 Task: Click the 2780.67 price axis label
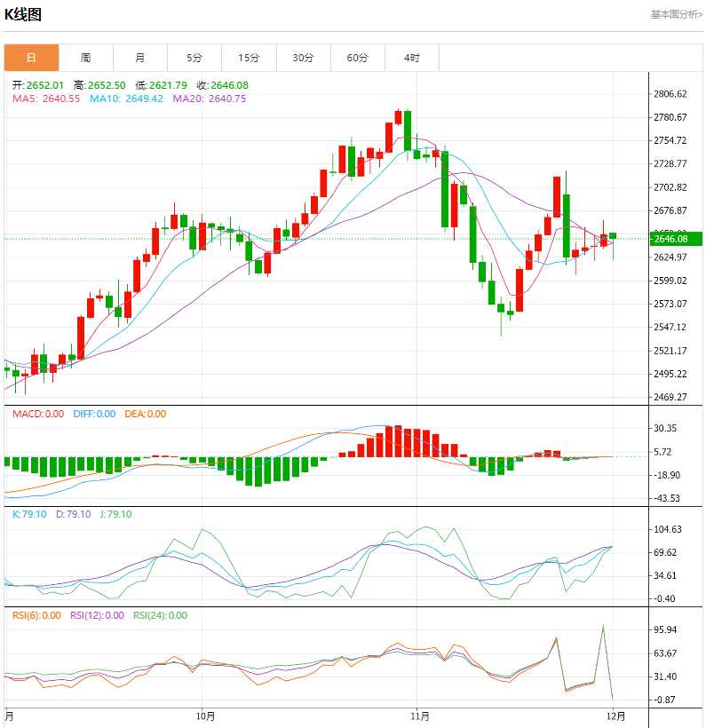pyautogui.click(x=670, y=117)
